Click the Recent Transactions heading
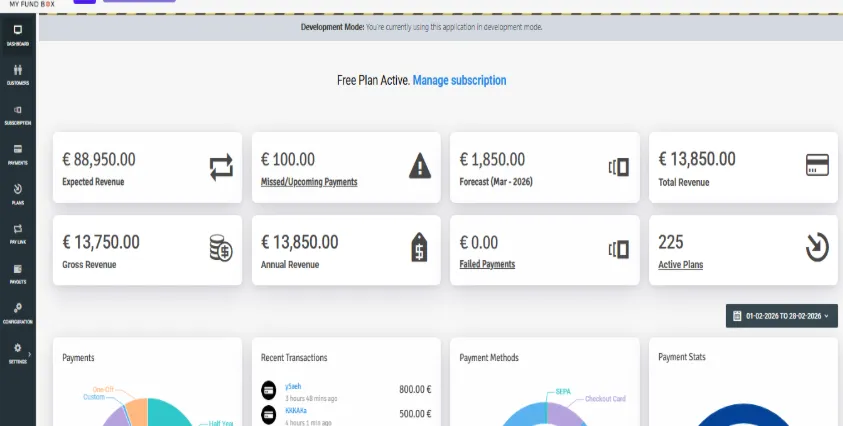The image size is (843, 426). (294, 358)
